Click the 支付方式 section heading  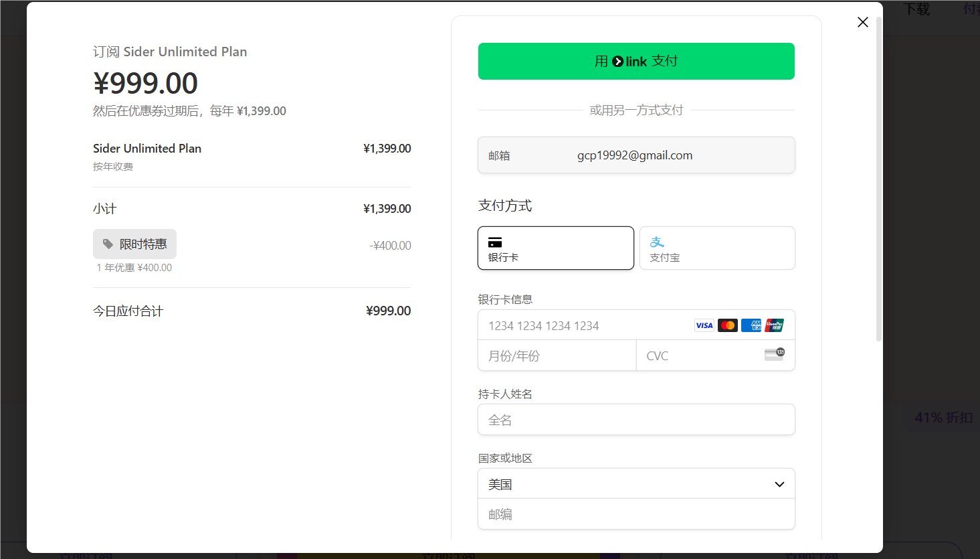(505, 206)
